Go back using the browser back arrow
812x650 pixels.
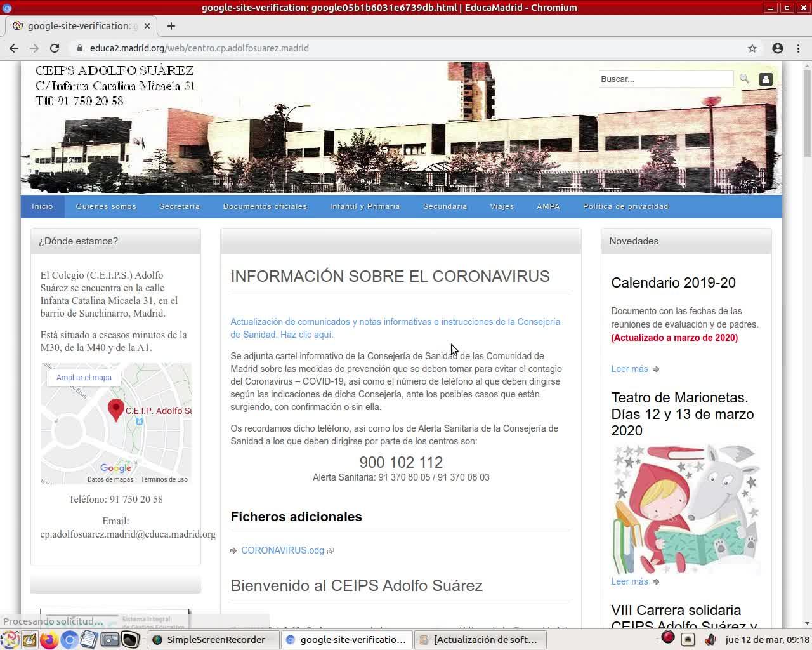point(14,48)
